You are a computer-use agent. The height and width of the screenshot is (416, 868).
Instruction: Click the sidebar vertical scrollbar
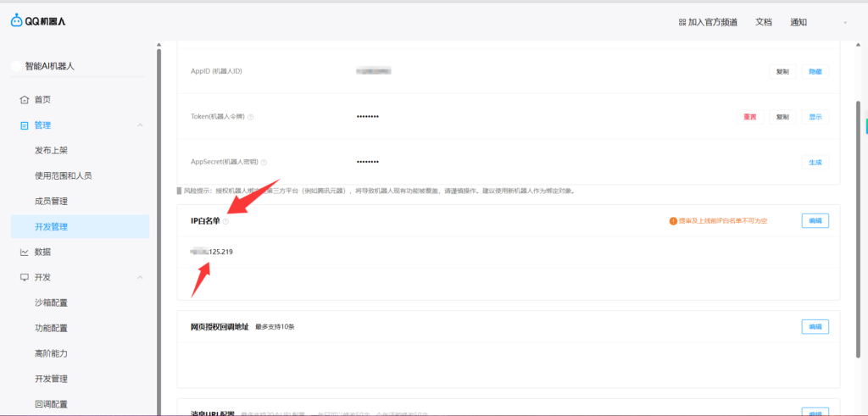point(159,212)
